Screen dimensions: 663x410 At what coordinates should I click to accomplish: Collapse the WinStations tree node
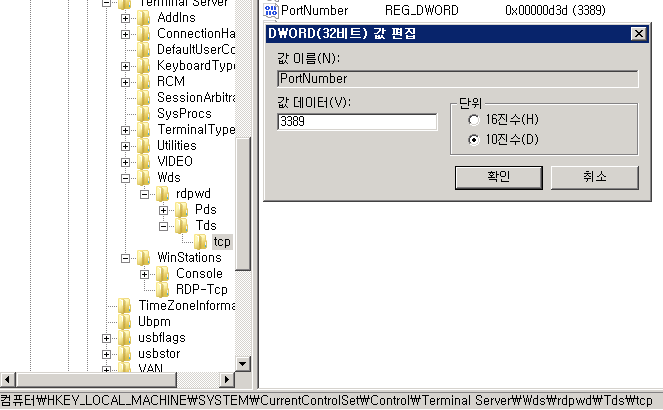pyautogui.click(x=126, y=258)
